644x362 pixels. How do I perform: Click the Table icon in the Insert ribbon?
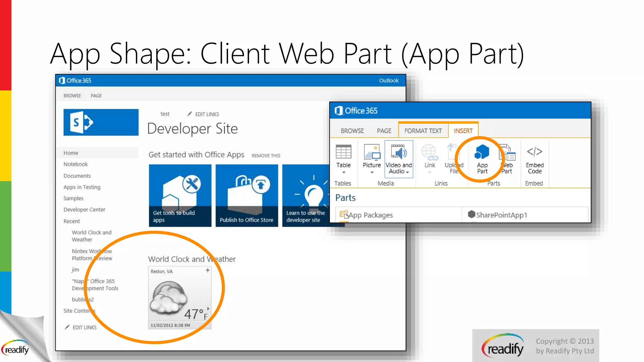tap(343, 152)
